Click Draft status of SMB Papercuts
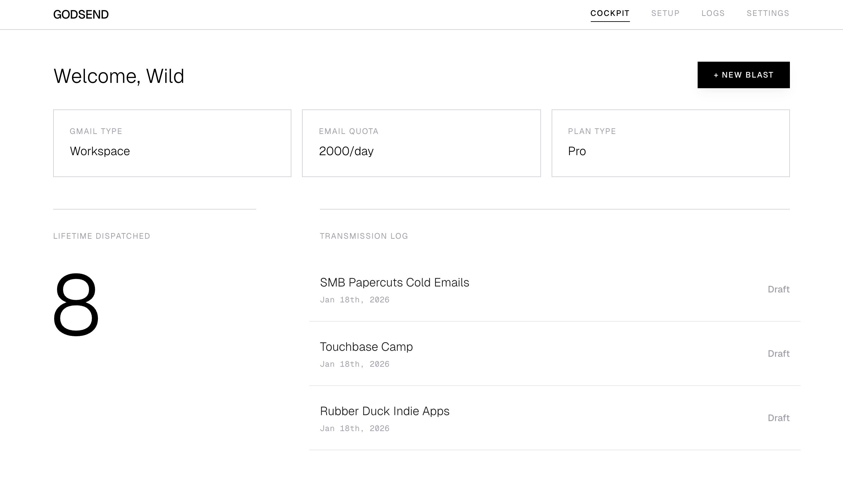 (778, 289)
